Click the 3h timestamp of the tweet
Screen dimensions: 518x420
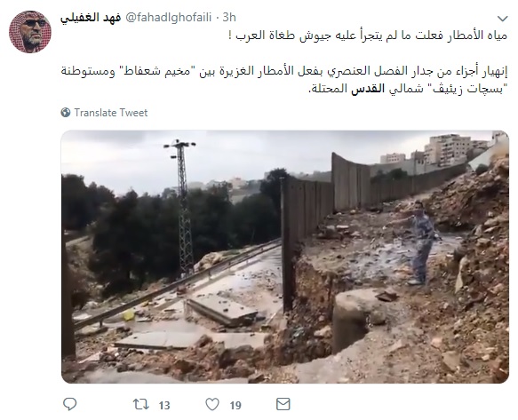coord(229,17)
